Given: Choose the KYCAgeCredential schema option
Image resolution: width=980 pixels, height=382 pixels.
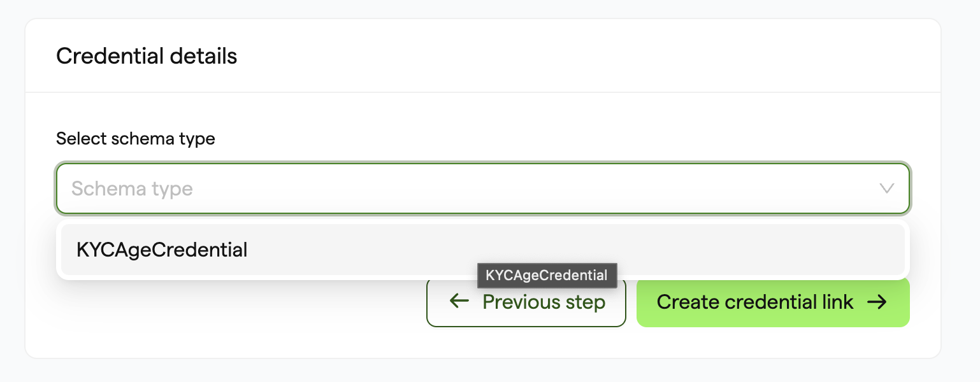Looking at the screenshot, I should [483, 250].
